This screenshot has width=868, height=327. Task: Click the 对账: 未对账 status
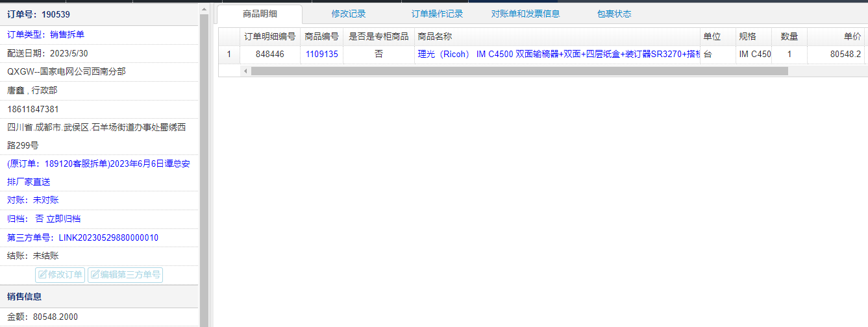32,200
